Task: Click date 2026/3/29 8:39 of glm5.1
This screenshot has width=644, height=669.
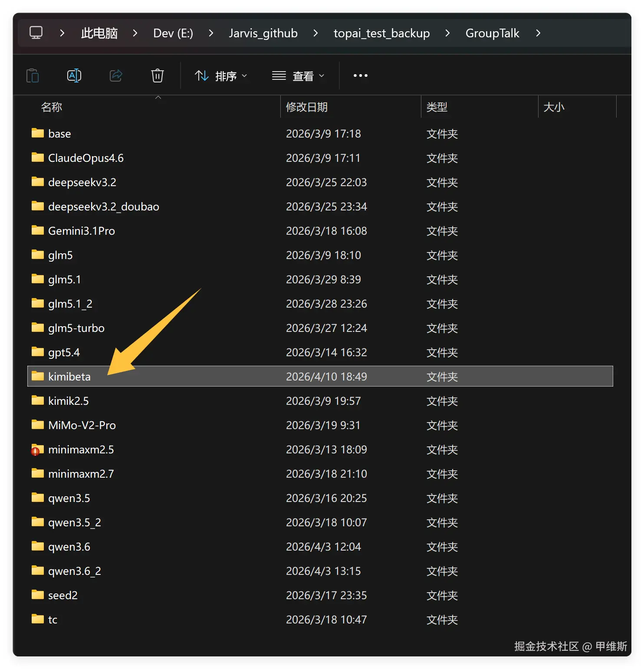Action: coord(323,279)
